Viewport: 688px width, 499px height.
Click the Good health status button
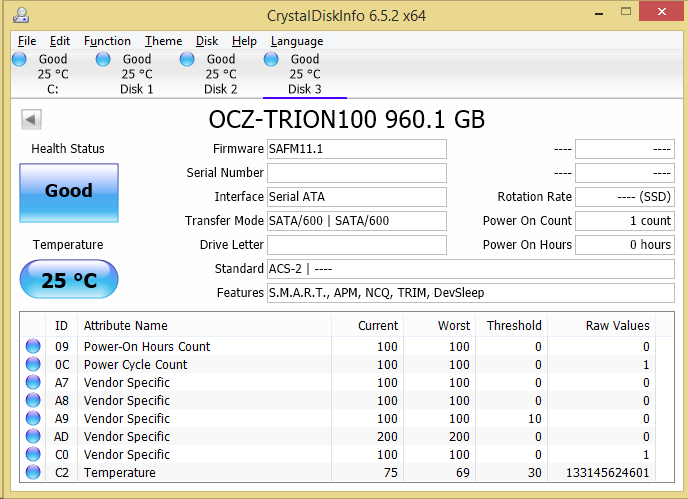pyautogui.click(x=69, y=192)
